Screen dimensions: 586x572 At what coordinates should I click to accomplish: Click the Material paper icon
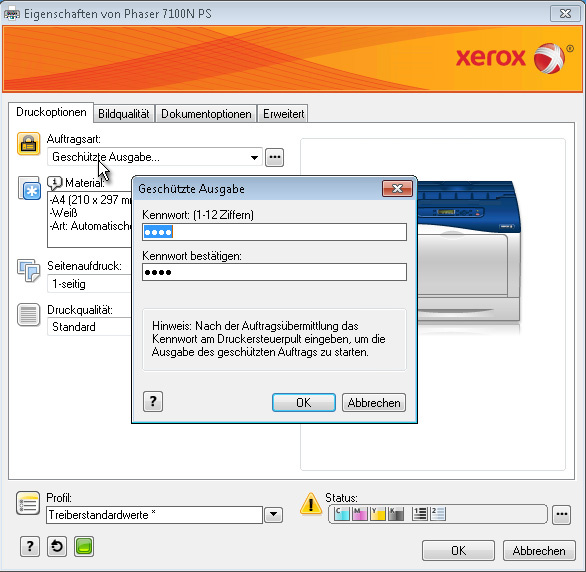click(29, 188)
